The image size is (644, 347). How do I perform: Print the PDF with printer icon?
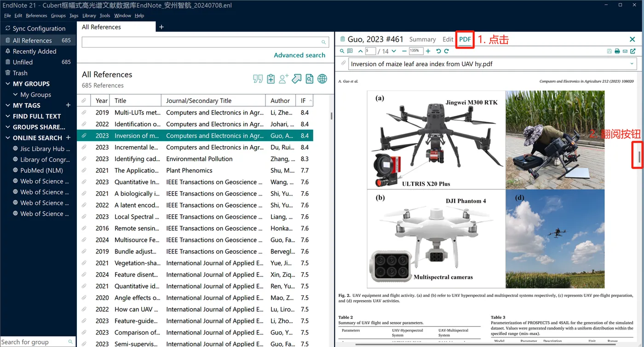click(617, 51)
